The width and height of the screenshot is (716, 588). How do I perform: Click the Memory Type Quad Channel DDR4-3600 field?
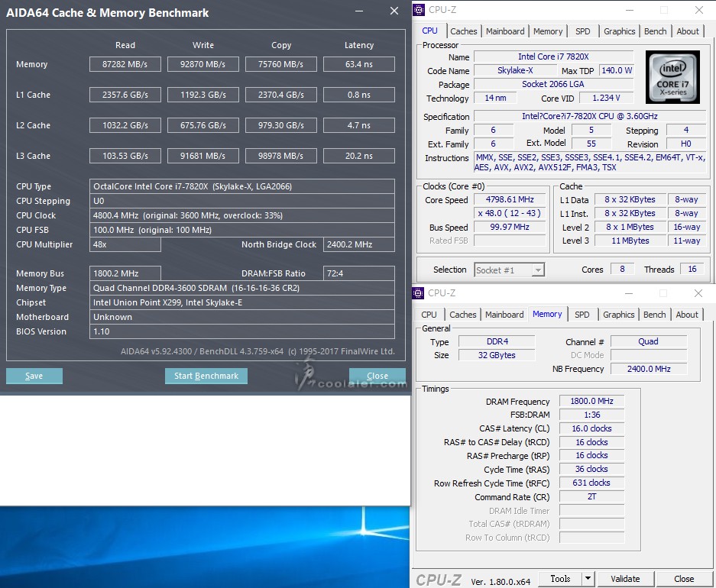(242, 288)
